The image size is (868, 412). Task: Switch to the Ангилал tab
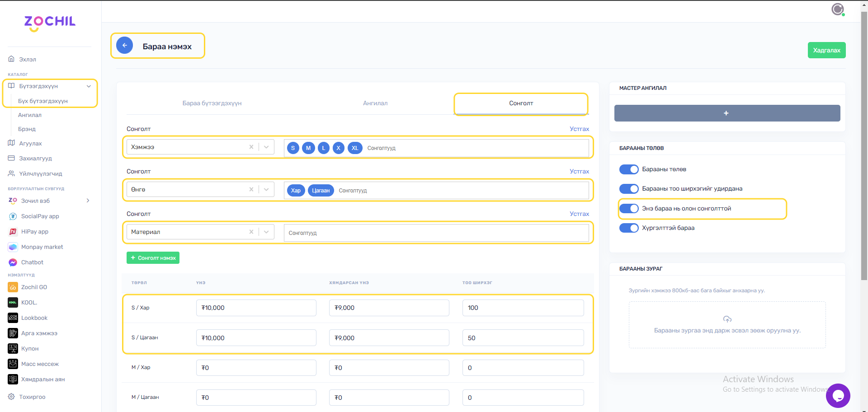375,103
